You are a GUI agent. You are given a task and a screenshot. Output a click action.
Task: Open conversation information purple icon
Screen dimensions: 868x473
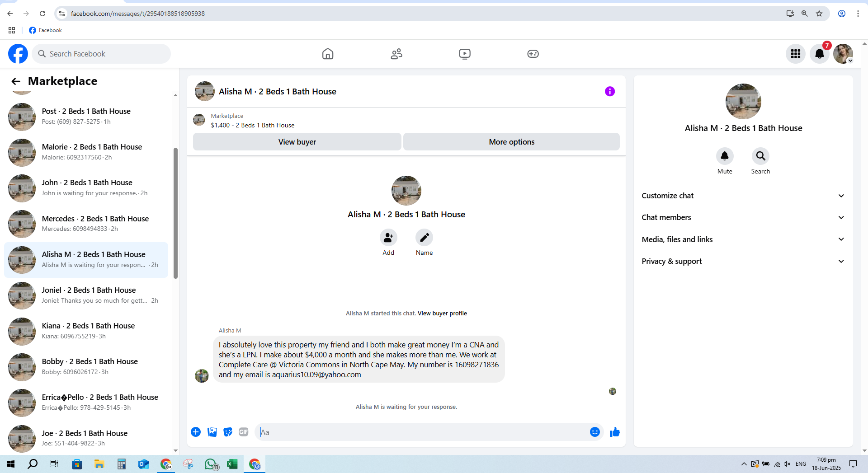(610, 92)
